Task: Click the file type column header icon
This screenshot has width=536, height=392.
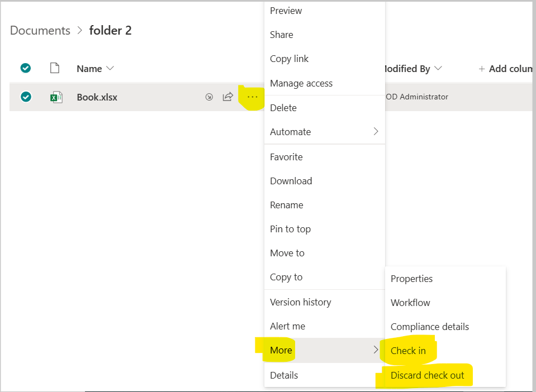Action: [55, 68]
